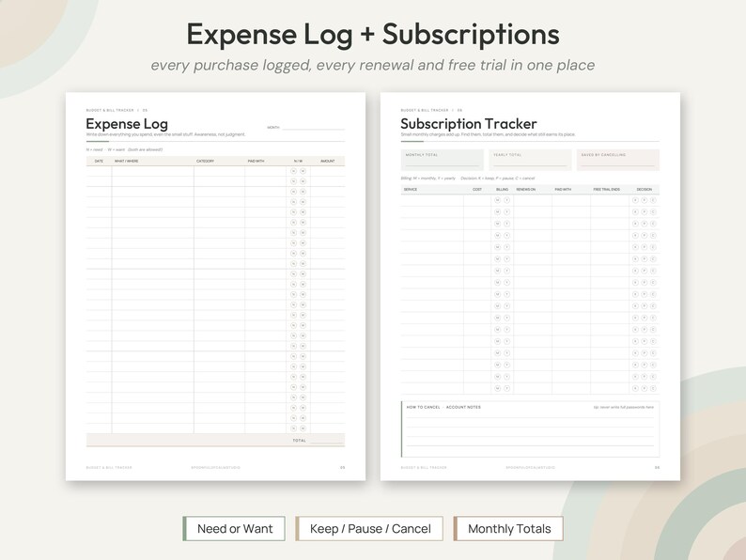This screenshot has height=560, width=746.
Task: Click the CATEGORY column header
Action: [205, 162]
